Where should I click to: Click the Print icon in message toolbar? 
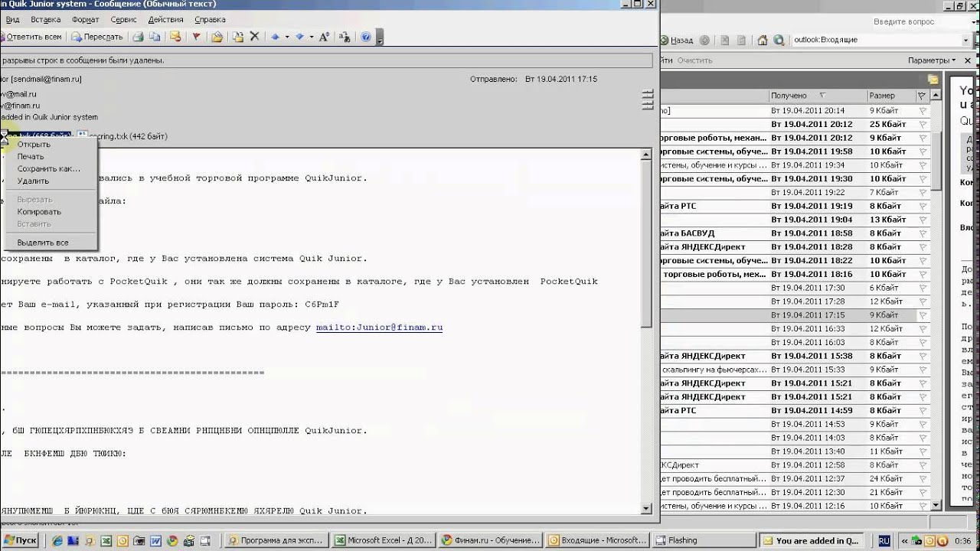(x=138, y=37)
